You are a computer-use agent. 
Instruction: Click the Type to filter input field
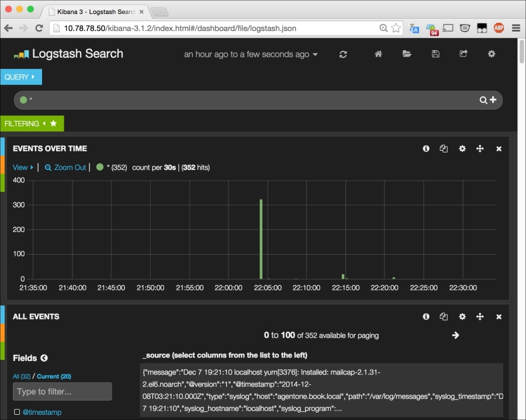[62, 391]
